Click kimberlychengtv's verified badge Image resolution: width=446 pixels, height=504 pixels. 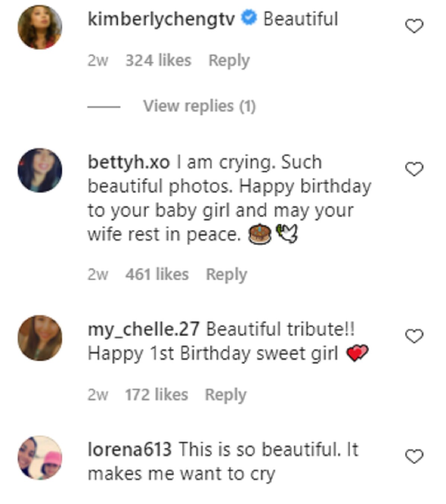[x=249, y=18]
